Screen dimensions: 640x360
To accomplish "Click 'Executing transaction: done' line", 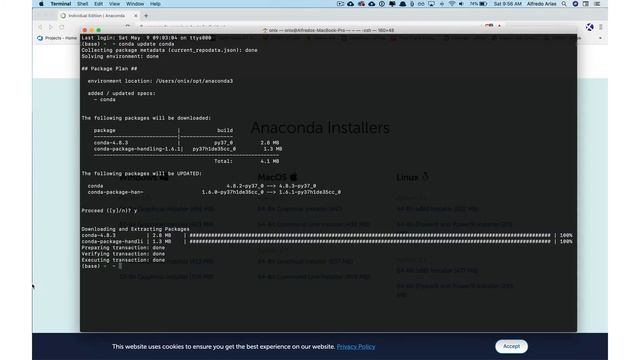I will pos(123,260).
